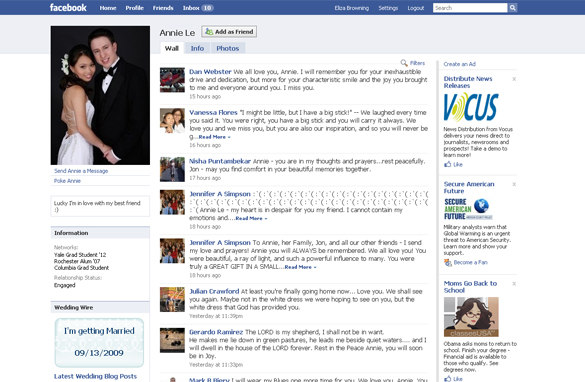The image size is (585, 382).
Task: Expand Read More on Jennifer's 'To Annie' post
Action: tap(300, 267)
